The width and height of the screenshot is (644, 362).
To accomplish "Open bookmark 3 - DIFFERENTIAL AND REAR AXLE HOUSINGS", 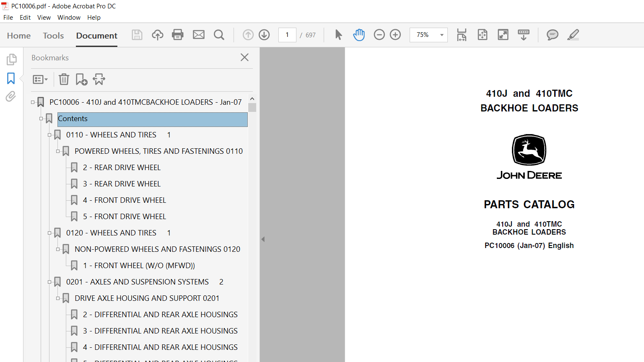I will tap(160, 331).
